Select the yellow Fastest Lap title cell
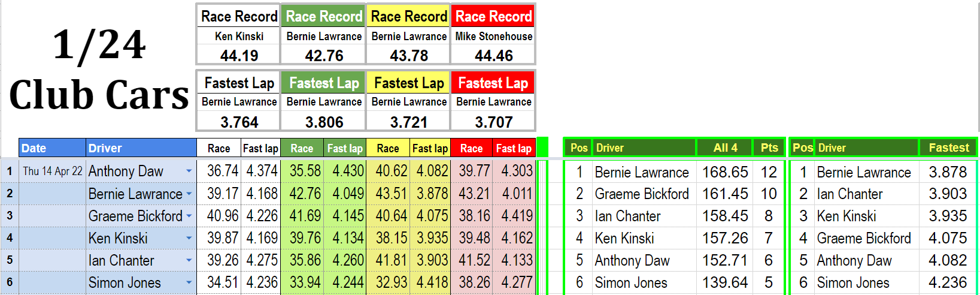980x295 pixels. click(x=409, y=83)
